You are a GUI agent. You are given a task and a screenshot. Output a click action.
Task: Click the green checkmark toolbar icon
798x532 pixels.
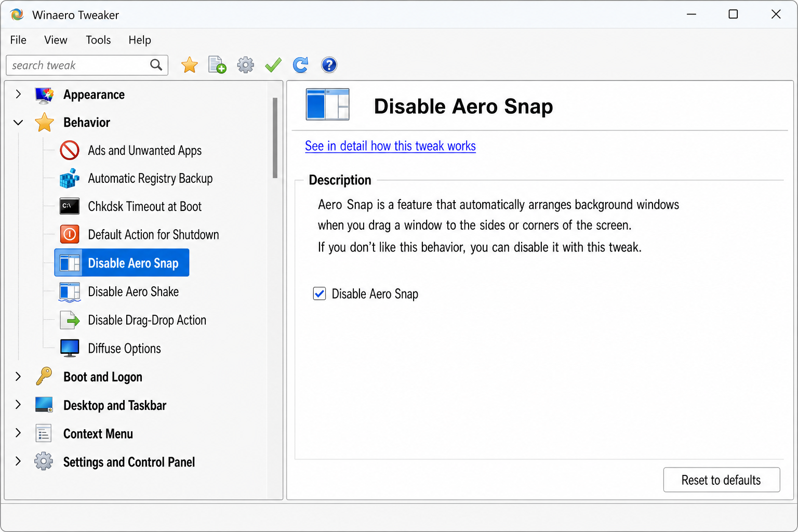(x=273, y=65)
